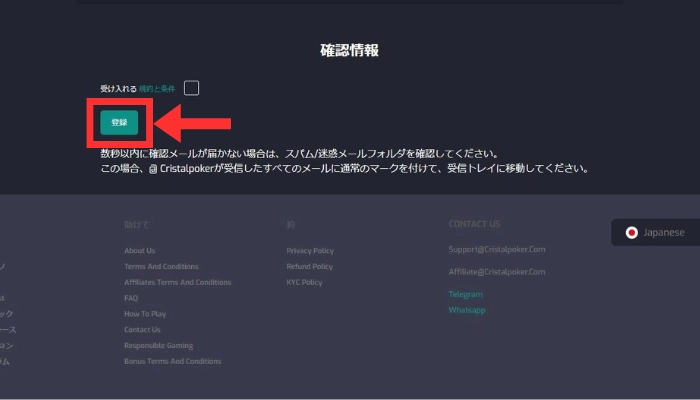
Task: Open the Whatsapp contact link
Action: [467, 310]
